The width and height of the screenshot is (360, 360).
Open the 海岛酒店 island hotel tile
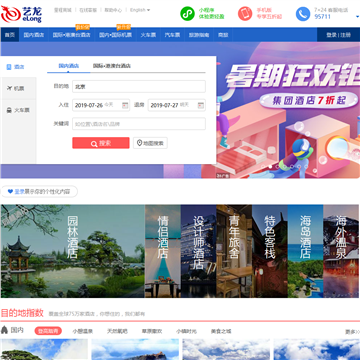click(305, 251)
